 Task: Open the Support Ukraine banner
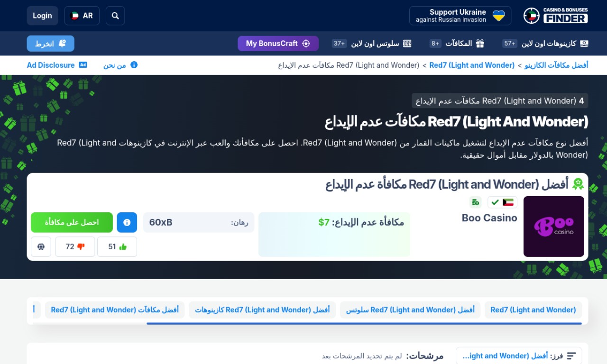point(460,16)
